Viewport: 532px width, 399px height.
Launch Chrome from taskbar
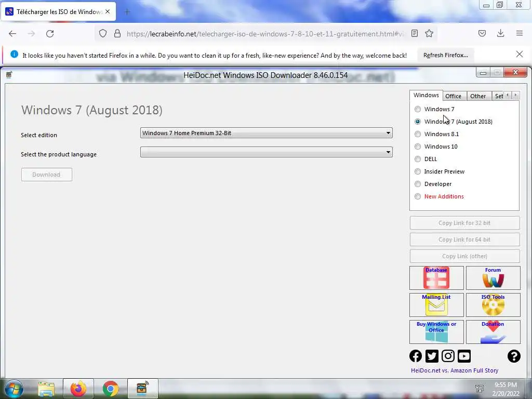[111, 389]
